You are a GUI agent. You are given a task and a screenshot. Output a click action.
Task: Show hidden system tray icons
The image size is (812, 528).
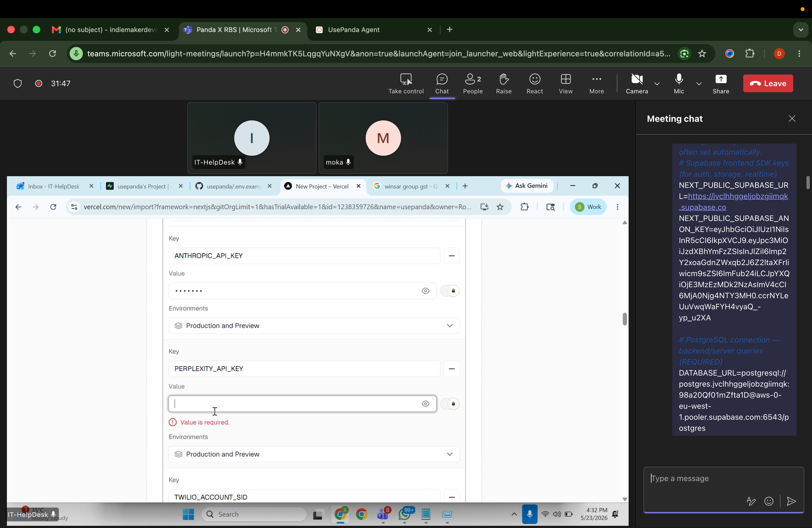514,514
